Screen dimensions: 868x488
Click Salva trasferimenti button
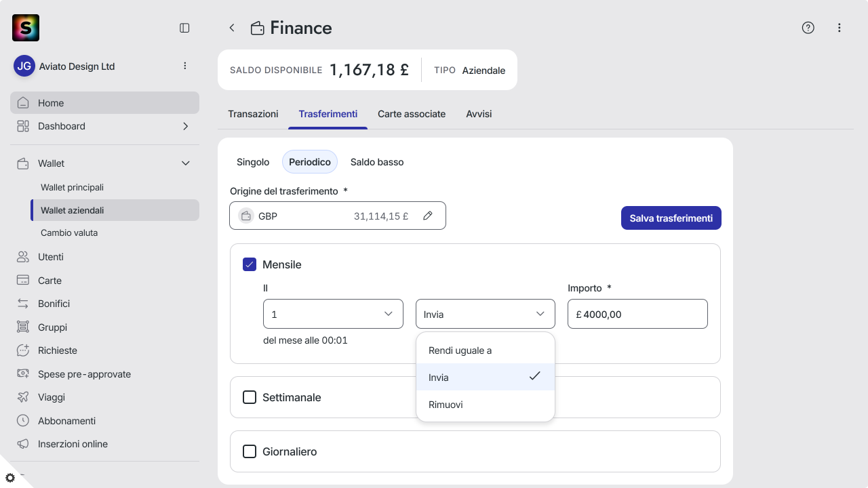pyautogui.click(x=671, y=218)
